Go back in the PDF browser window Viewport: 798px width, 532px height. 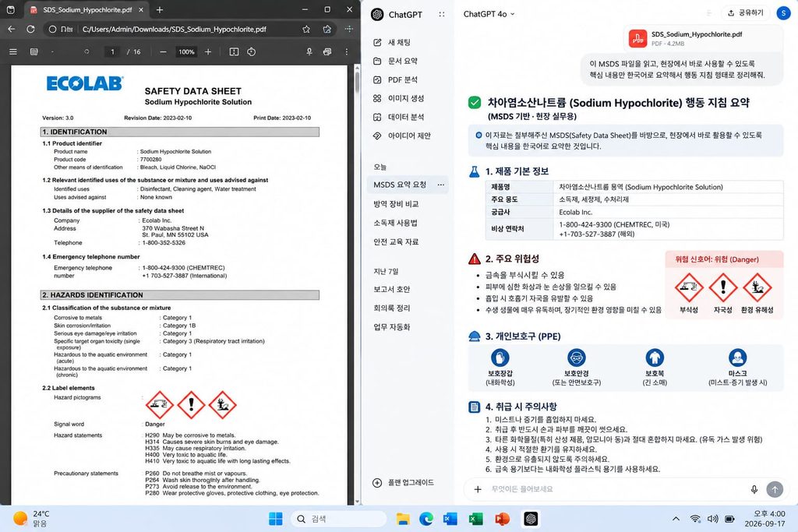[11, 30]
